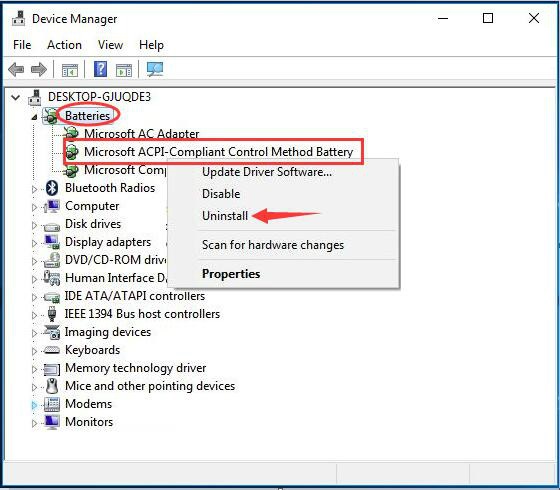Select the Microsoft AC Adapter battery icon
The height and width of the screenshot is (490, 560).
pyautogui.click(x=71, y=133)
